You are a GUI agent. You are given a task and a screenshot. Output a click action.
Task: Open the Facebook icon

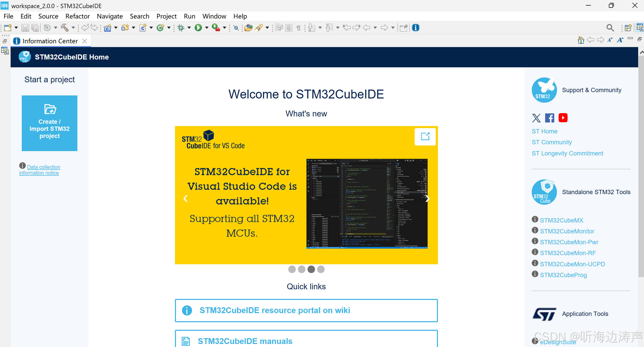550,118
